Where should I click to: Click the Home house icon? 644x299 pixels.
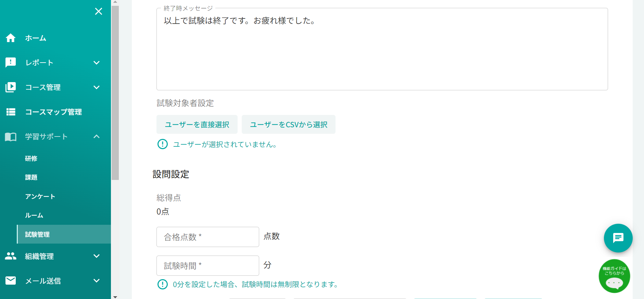coord(11,38)
